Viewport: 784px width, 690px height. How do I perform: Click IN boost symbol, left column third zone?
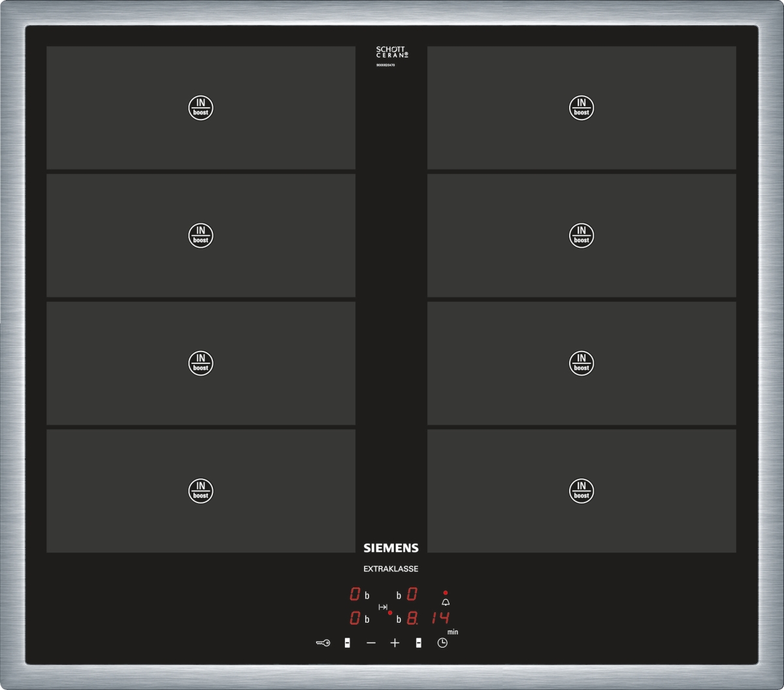(201, 363)
